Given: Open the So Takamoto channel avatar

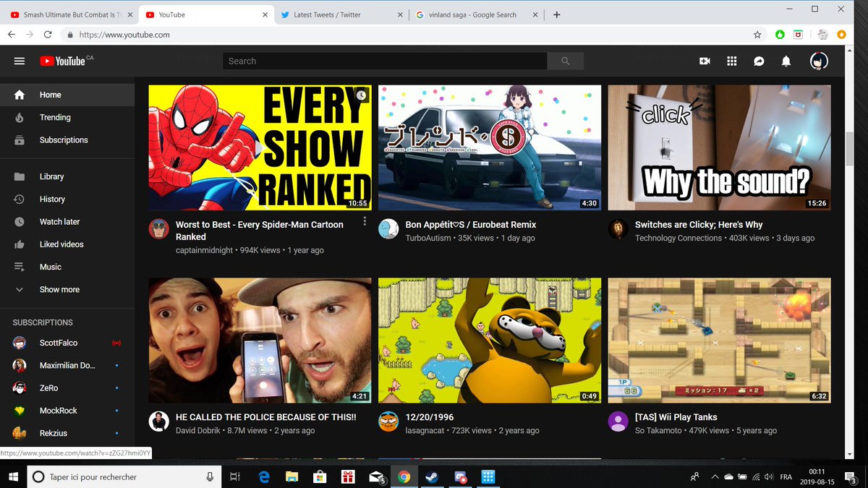Looking at the screenshot, I should [618, 421].
